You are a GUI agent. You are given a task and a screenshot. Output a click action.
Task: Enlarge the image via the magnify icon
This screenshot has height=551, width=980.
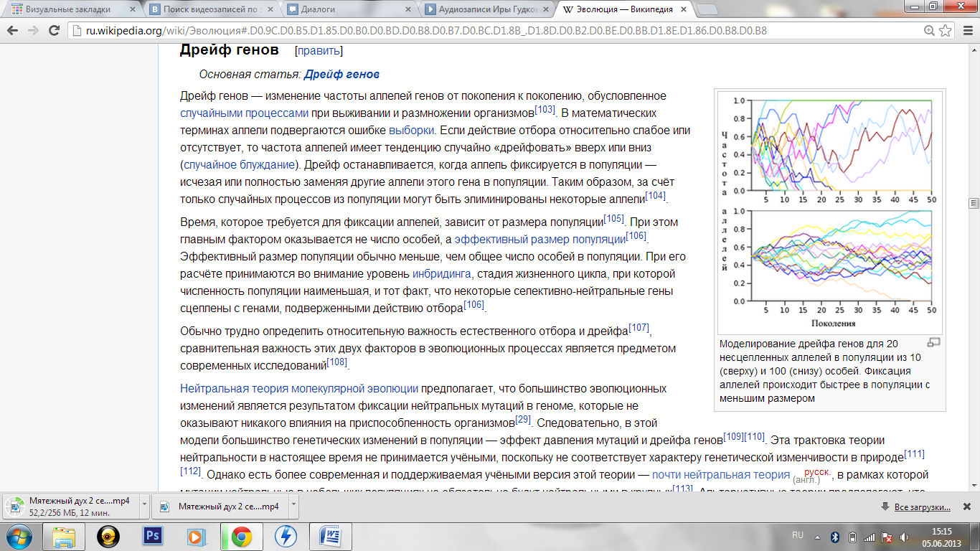[x=933, y=343]
